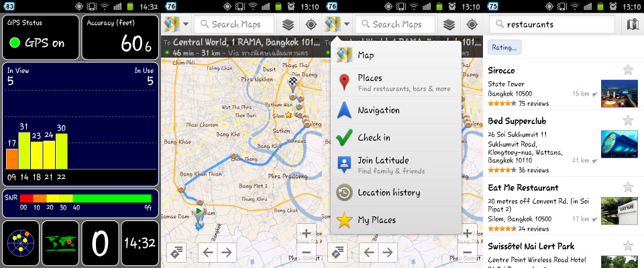Open layers icon on the route map screen
Screen dimensions: 644x268
tap(288, 25)
